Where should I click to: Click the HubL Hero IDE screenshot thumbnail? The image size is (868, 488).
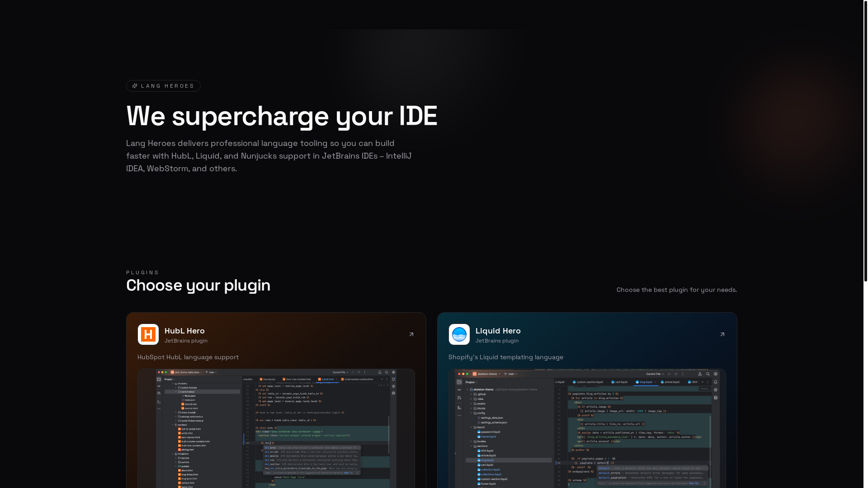click(276, 428)
